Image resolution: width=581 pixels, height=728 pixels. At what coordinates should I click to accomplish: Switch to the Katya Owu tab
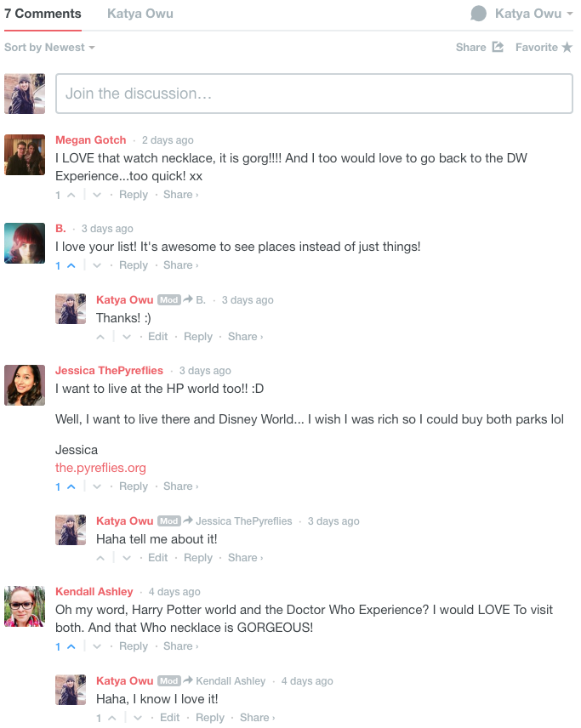click(140, 14)
